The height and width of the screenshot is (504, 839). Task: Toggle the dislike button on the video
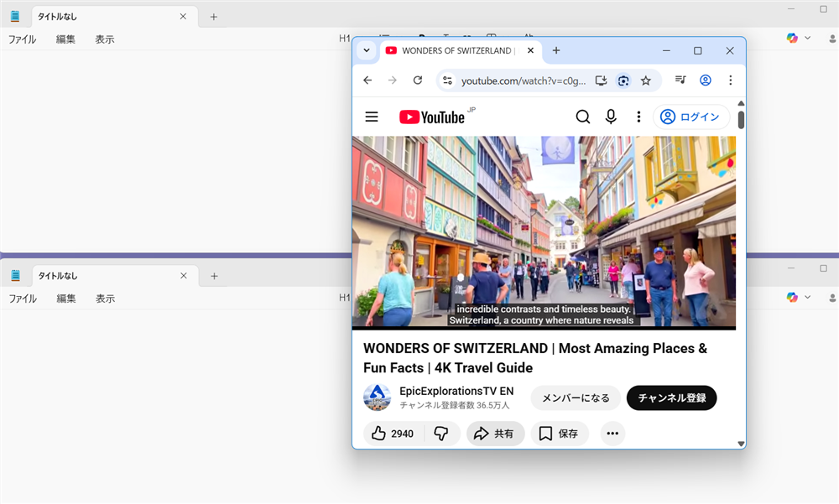click(x=442, y=434)
